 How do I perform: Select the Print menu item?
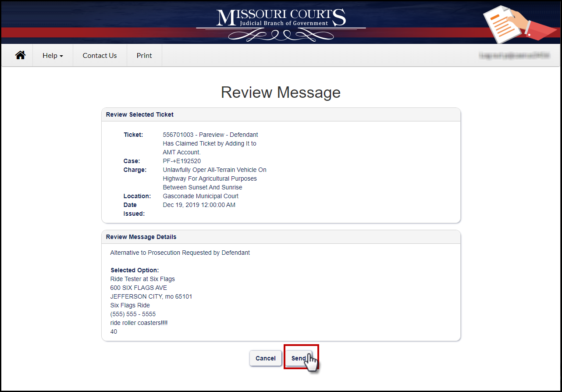click(144, 55)
